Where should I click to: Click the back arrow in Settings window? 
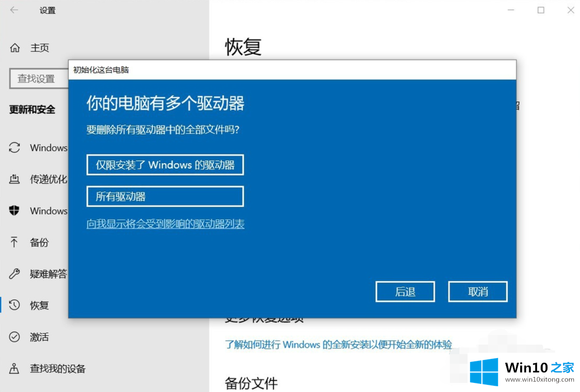coord(14,10)
